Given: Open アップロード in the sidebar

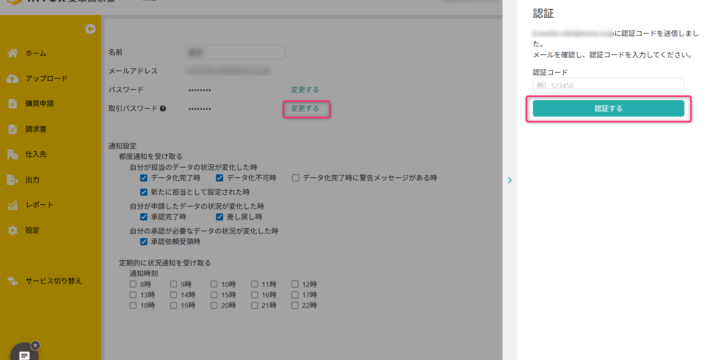Looking at the screenshot, I should (x=46, y=79).
